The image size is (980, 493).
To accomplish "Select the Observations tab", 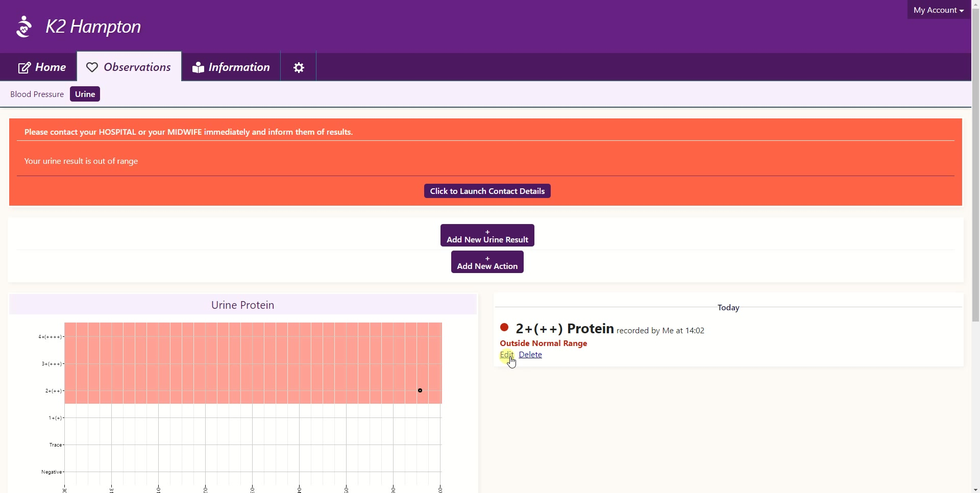I will (129, 67).
